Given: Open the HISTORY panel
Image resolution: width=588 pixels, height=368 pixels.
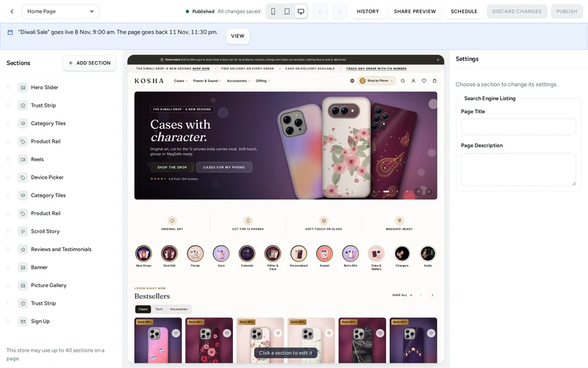Looking at the screenshot, I should pyautogui.click(x=368, y=11).
